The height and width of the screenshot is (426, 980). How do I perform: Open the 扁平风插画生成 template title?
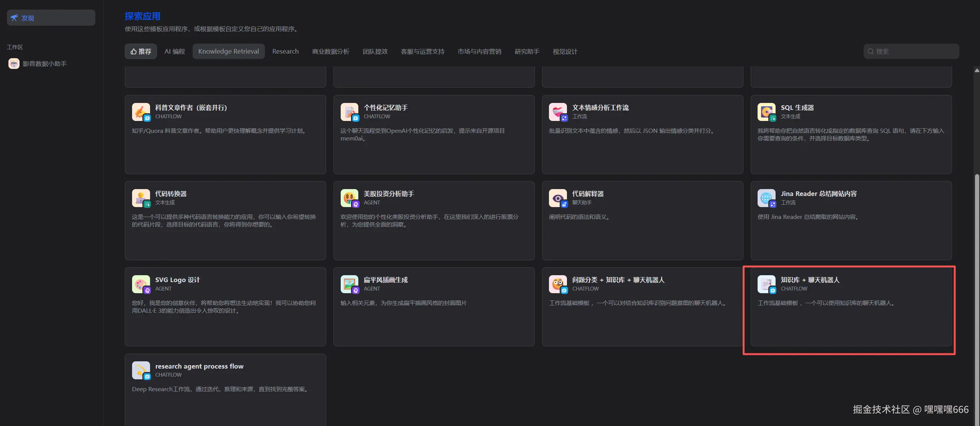(x=385, y=280)
